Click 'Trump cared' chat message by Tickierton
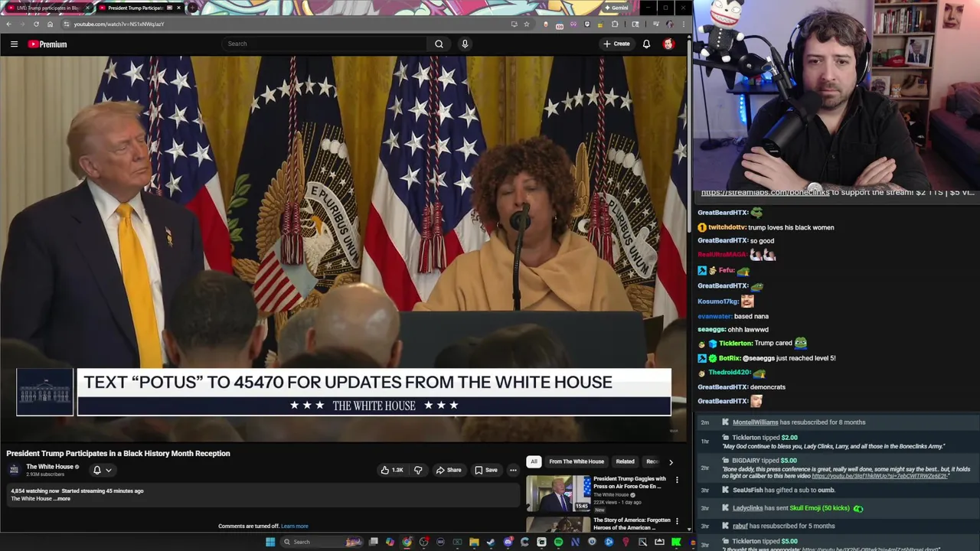Screen dimensions: 980x551 [x=773, y=344]
